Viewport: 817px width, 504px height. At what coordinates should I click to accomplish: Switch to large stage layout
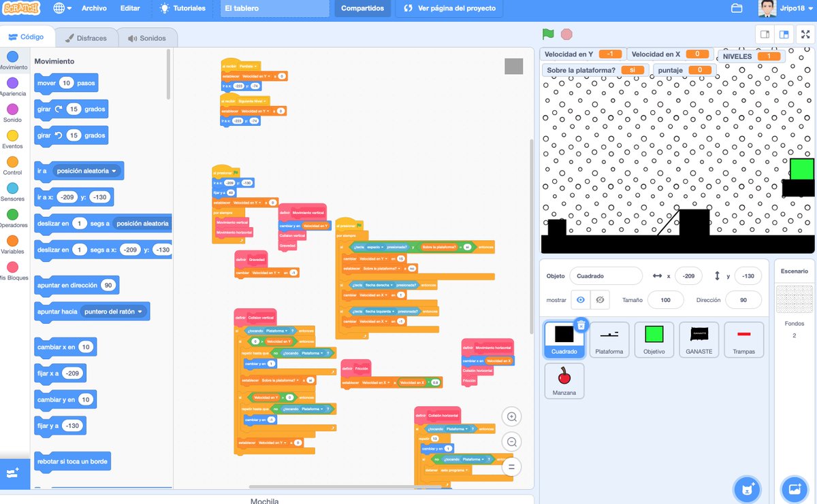pos(784,34)
